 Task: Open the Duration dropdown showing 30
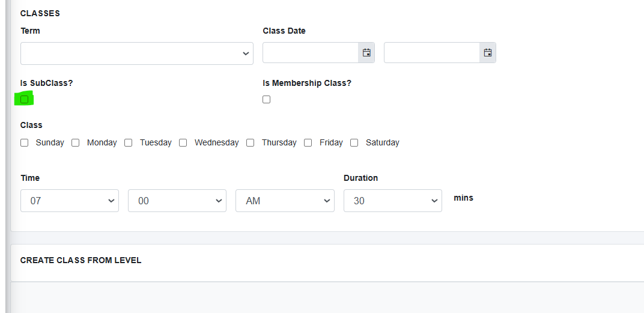pos(393,201)
